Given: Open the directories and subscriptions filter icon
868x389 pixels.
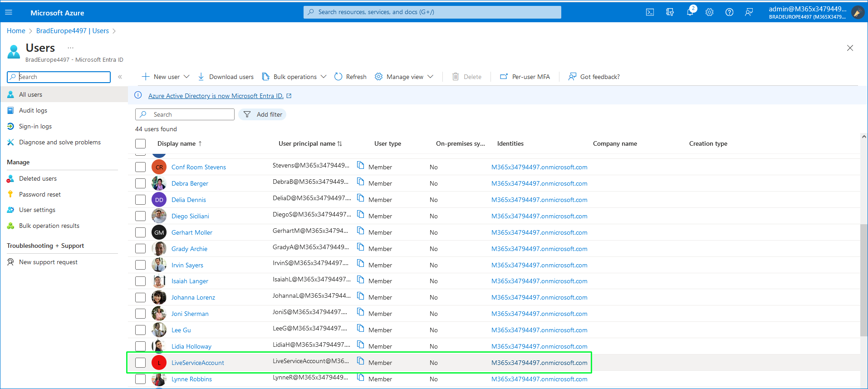Looking at the screenshot, I should click(x=670, y=12).
